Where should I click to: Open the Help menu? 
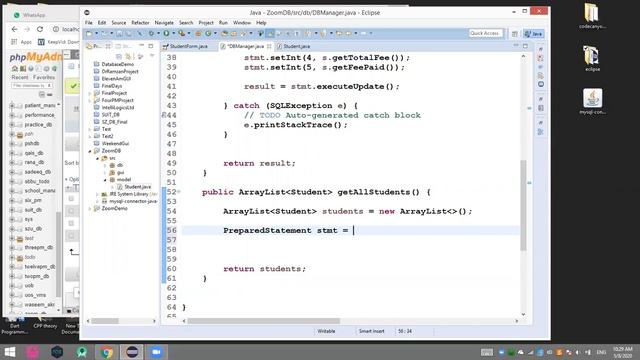261,23
